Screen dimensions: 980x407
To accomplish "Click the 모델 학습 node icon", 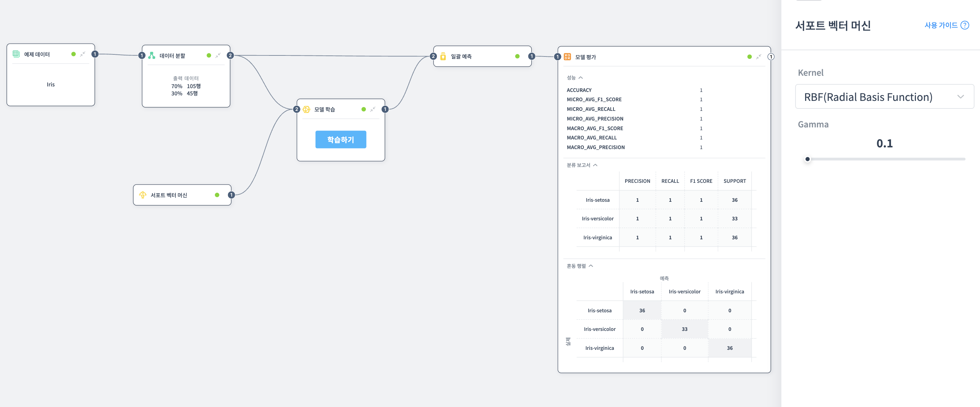I will click(x=306, y=109).
